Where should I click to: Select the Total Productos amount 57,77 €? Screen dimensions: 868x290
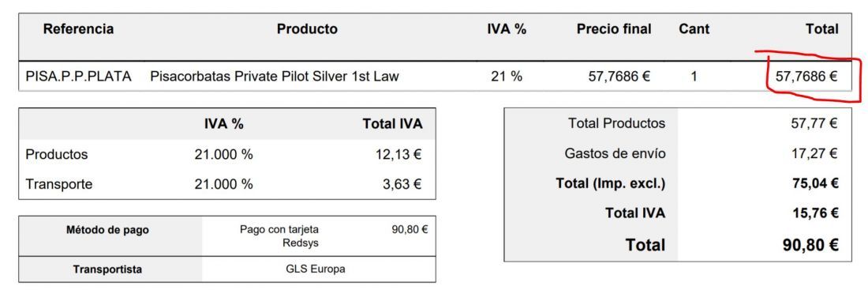pyautogui.click(x=814, y=123)
